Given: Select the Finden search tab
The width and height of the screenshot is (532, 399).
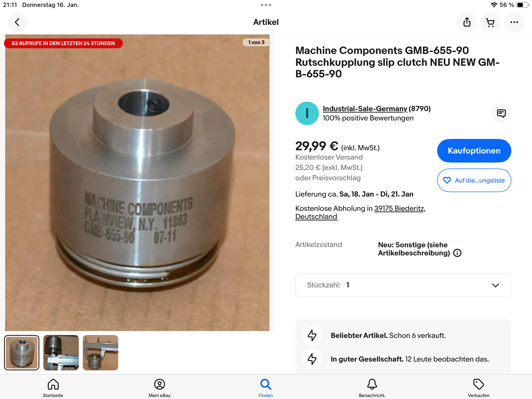Looking at the screenshot, I should coord(266,388).
